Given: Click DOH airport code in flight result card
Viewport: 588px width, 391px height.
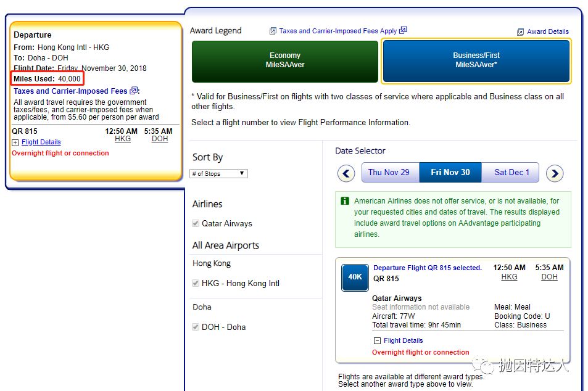Looking at the screenshot, I should (x=549, y=277).
